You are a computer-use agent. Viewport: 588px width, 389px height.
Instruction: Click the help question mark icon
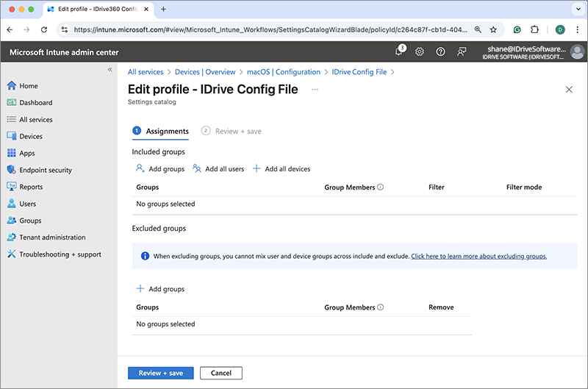point(440,51)
